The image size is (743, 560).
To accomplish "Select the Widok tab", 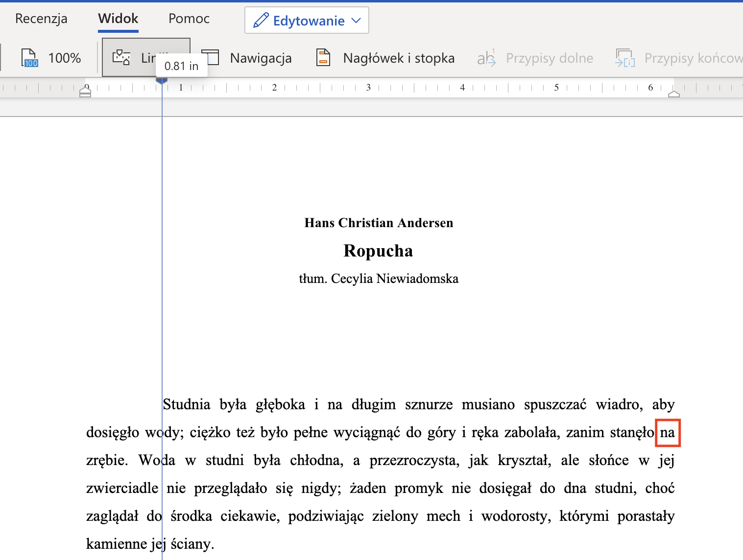I will point(118,19).
